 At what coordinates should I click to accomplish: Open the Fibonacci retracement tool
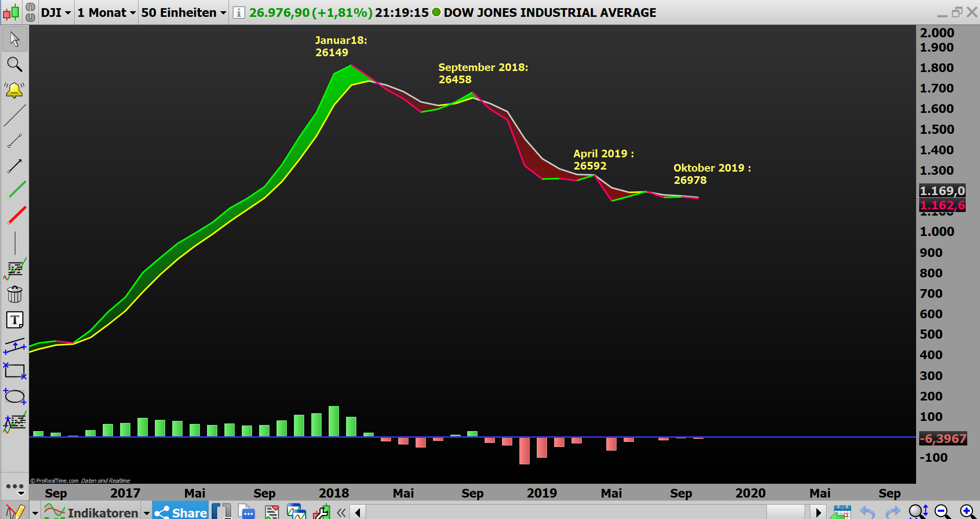point(15,269)
